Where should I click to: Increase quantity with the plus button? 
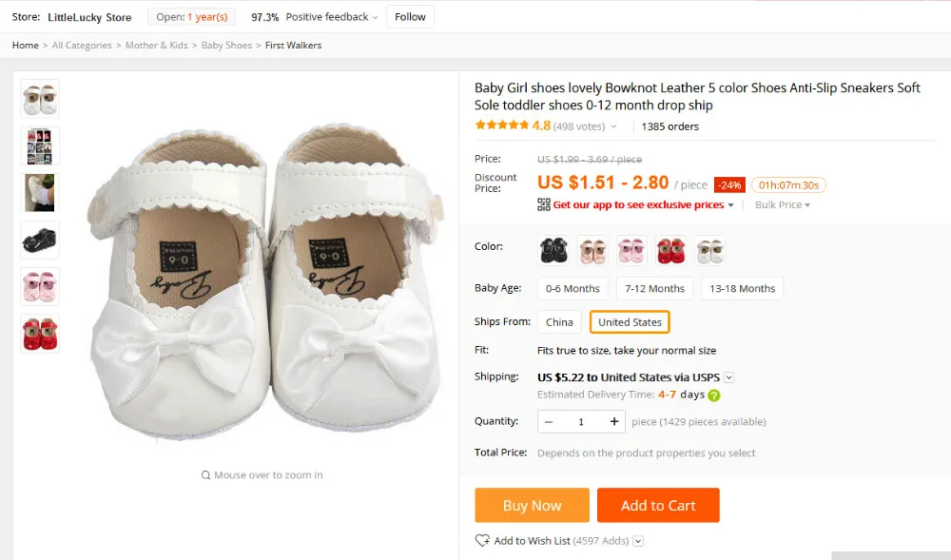pos(614,422)
